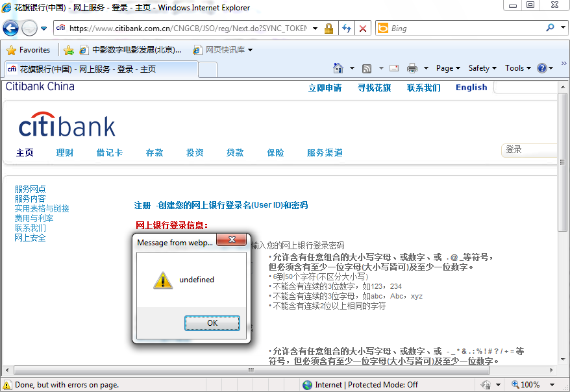Select the 存款 navigation item
The height and width of the screenshot is (392, 570).
(x=155, y=153)
